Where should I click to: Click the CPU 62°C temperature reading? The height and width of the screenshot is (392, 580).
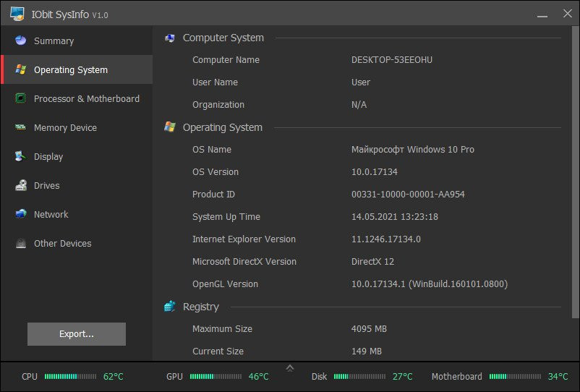[114, 377]
